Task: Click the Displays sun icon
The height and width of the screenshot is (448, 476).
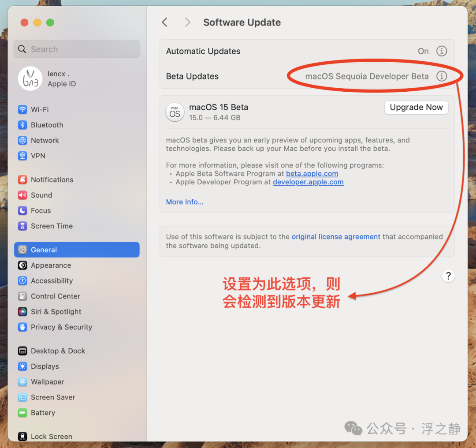Action: tap(22, 366)
